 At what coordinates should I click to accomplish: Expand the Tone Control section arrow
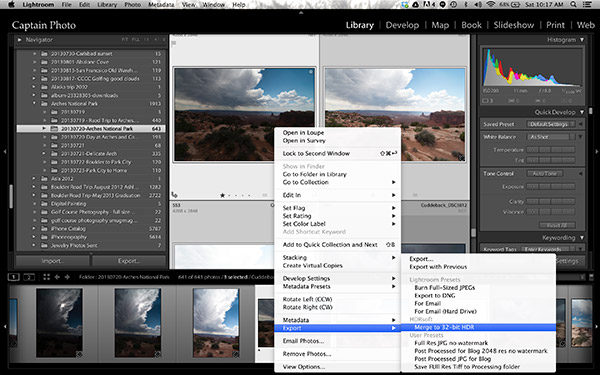click(x=581, y=174)
